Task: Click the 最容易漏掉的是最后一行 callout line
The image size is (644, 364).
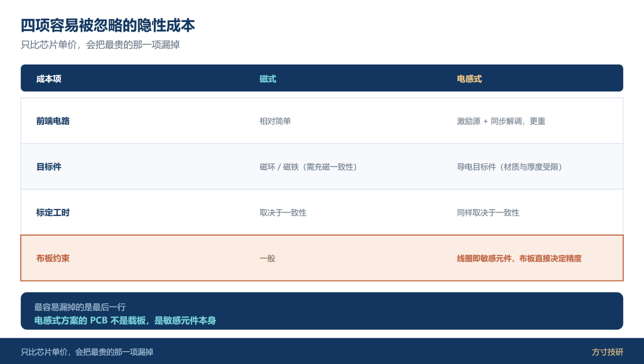Action: pyautogui.click(x=80, y=307)
